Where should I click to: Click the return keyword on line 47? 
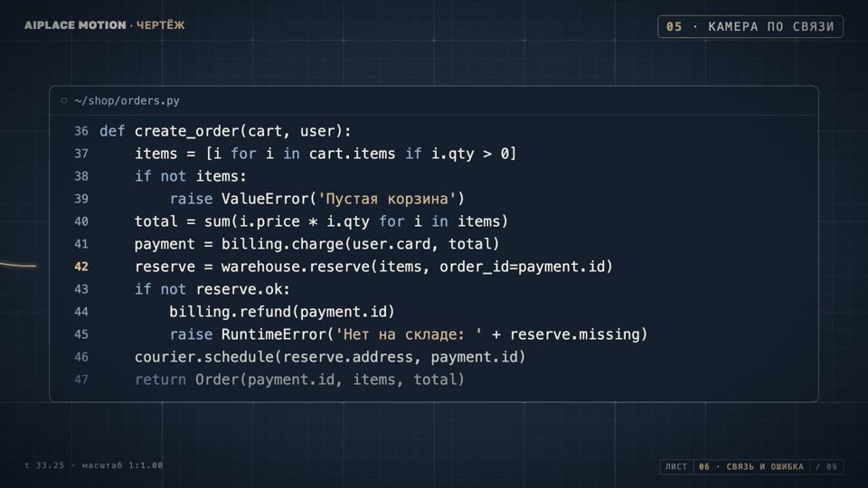(161, 380)
